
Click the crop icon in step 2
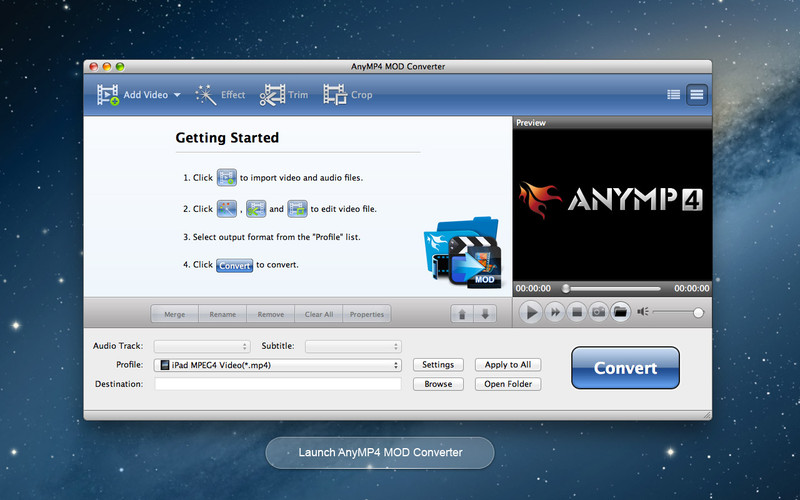click(x=297, y=209)
